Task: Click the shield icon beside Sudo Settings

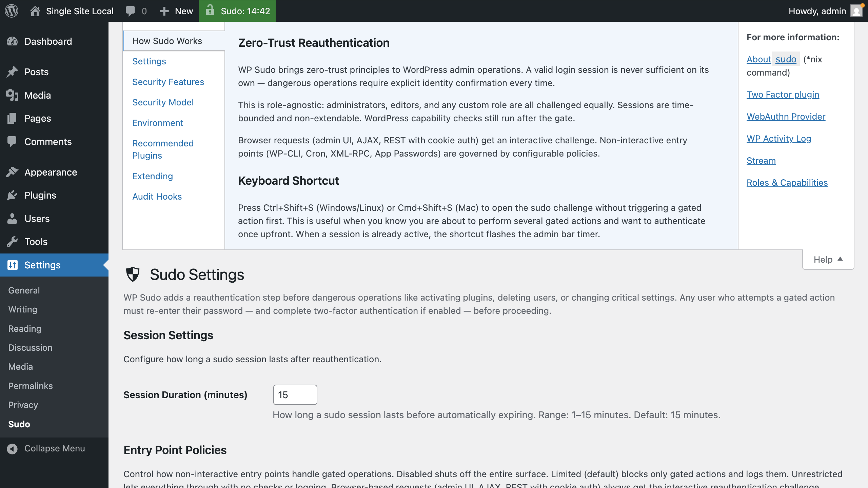Action: [133, 274]
